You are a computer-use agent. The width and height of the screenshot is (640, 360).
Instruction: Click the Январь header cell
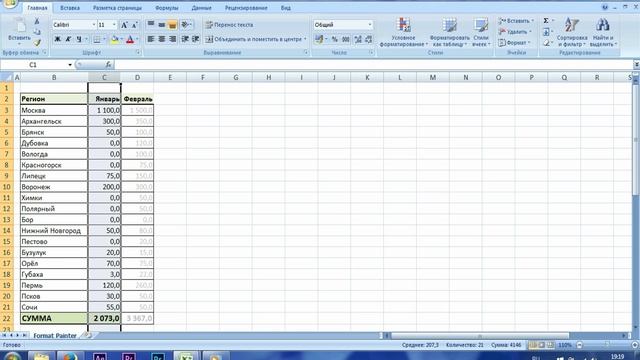tap(104, 99)
